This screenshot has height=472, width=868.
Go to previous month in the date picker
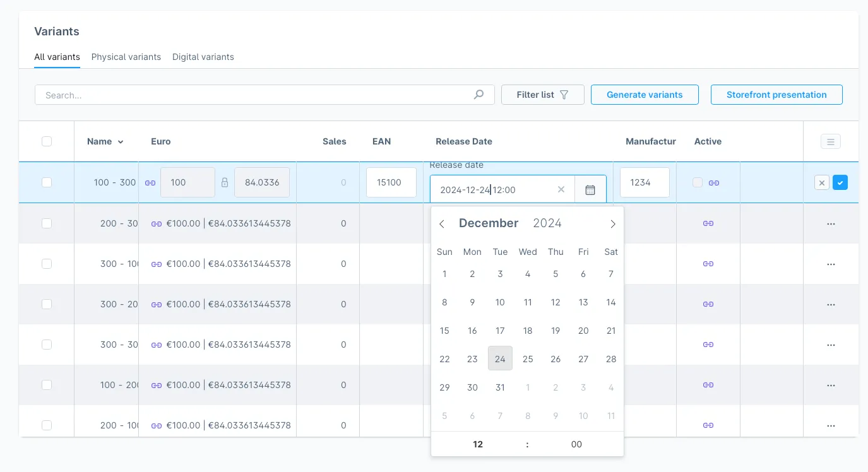(442, 223)
